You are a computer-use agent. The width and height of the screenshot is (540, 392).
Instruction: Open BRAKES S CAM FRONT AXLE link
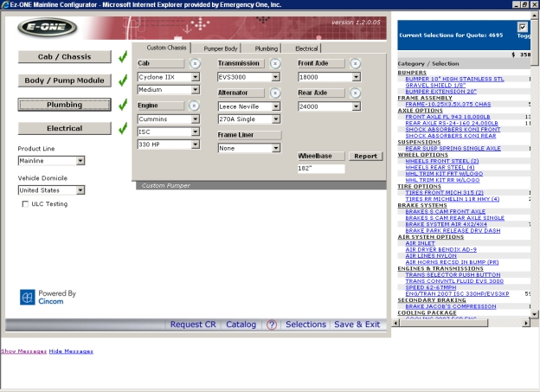(446, 211)
